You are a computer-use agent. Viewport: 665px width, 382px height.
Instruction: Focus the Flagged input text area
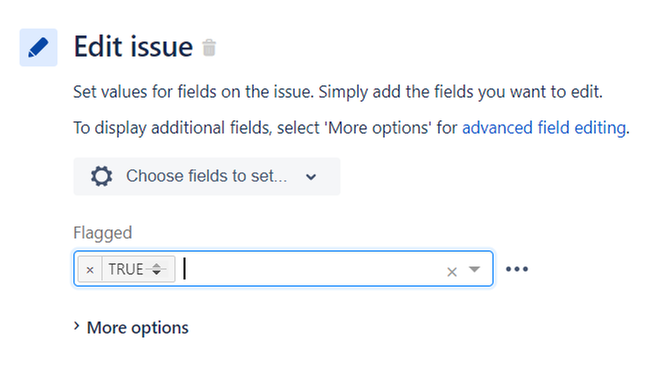[x=312, y=269]
